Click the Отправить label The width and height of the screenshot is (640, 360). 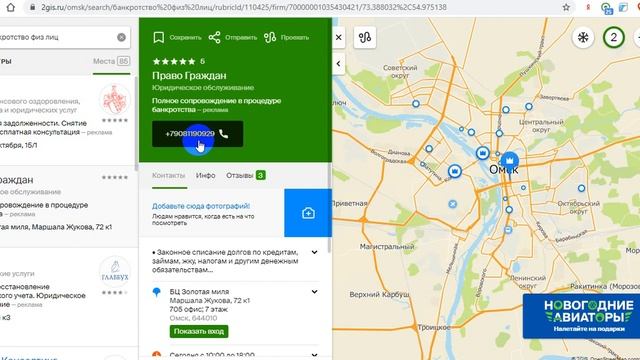pyautogui.click(x=241, y=38)
